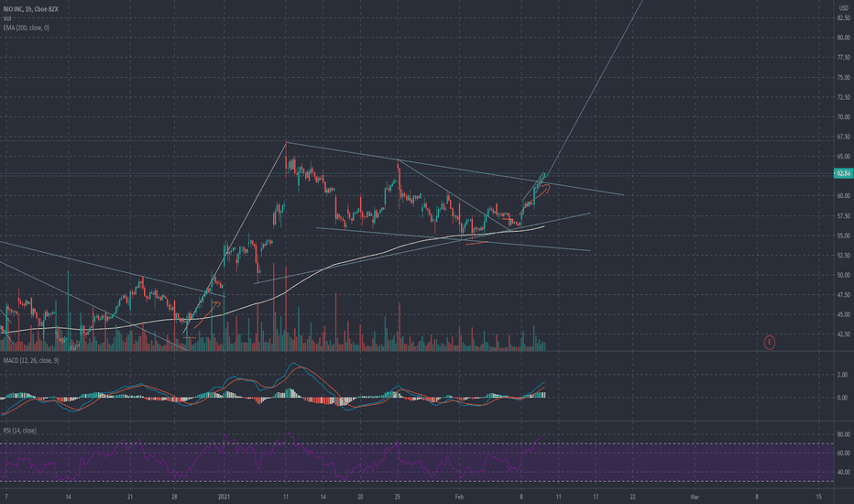Image resolution: width=854 pixels, height=504 pixels.
Task: Click the 57.50 price axis label
Action: click(844, 215)
